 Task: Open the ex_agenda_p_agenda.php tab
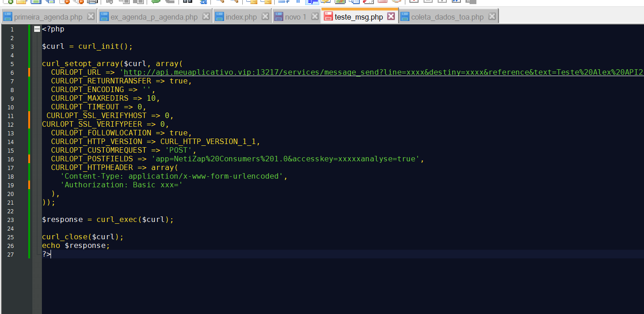point(154,17)
